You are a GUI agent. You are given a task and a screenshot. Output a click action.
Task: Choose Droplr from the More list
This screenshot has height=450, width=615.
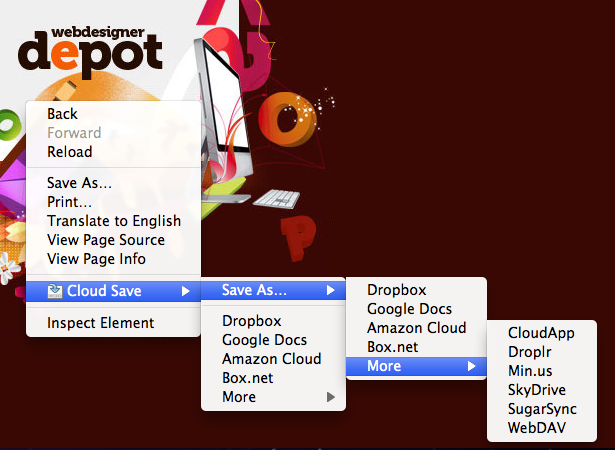pos(542,352)
